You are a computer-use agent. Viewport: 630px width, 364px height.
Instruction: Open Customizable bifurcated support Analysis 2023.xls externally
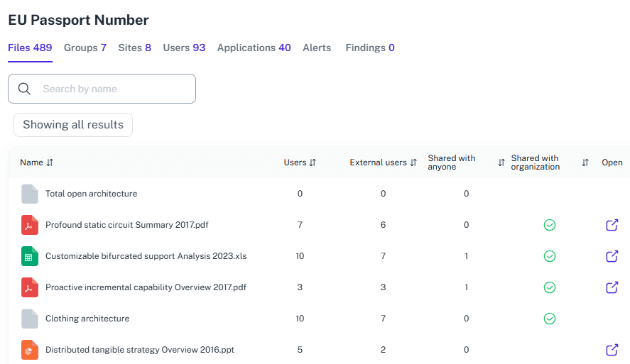[x=612, y=256]
